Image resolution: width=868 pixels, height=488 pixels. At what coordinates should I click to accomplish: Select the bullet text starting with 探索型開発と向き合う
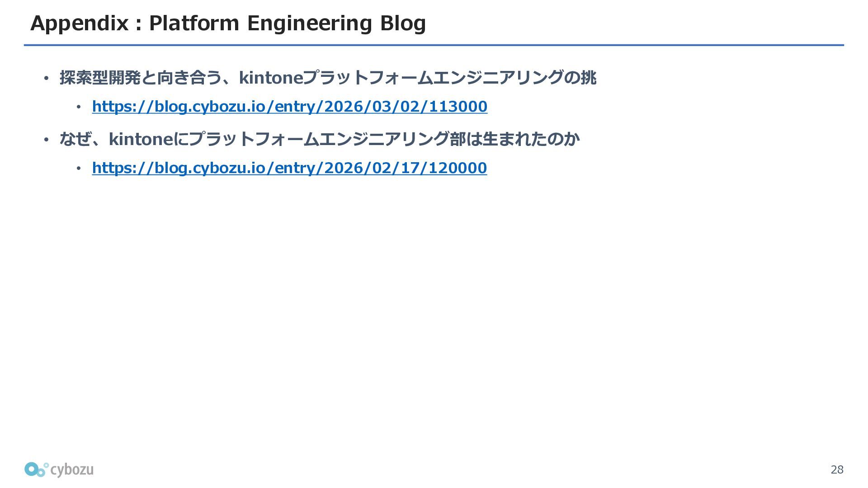(x=328, y=78)
